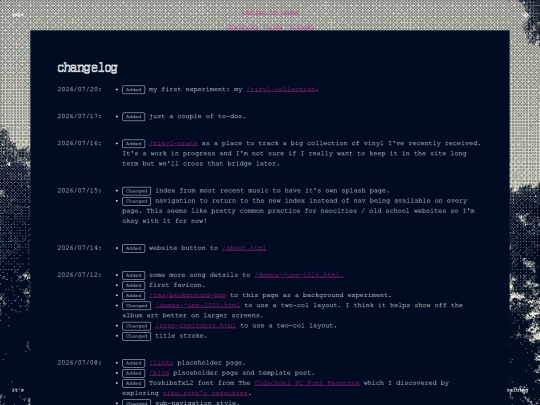The width and height of the screenshot is (540, 405).
Task: Click the Changed badge before "index from most recent music"
Action: [x=136, y=191]
